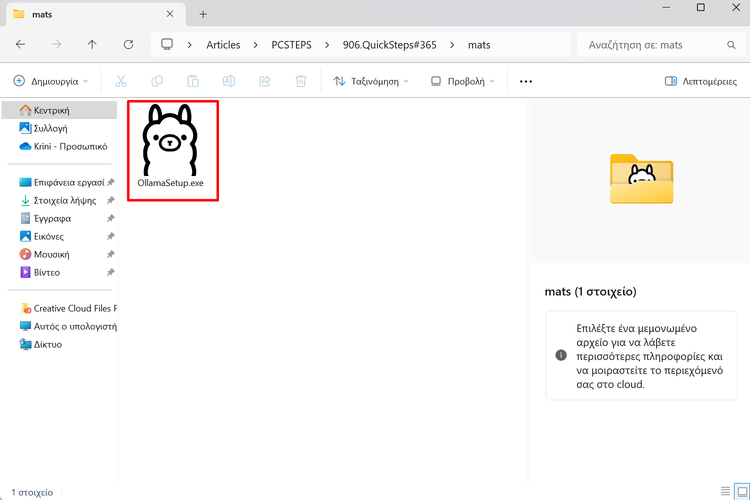Open the OllamaSetup.exe file
The height and width of the screenshot is (500, 750).
170,146
